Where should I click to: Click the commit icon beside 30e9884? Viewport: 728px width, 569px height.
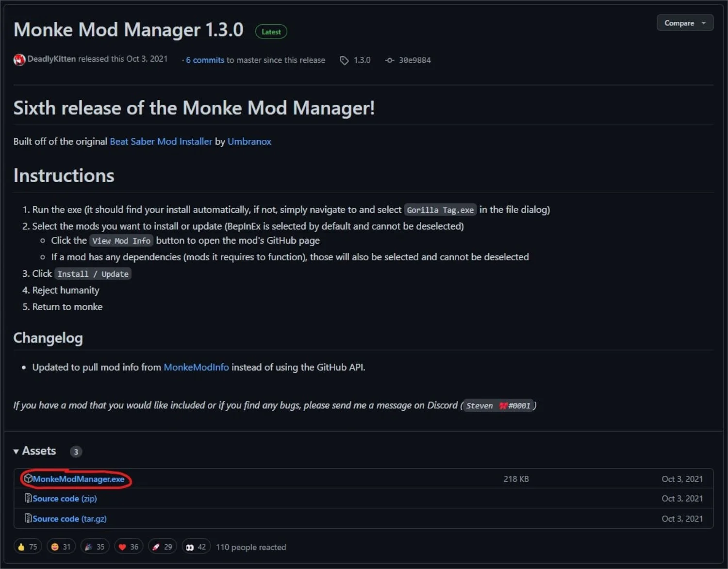click(389, 60)
